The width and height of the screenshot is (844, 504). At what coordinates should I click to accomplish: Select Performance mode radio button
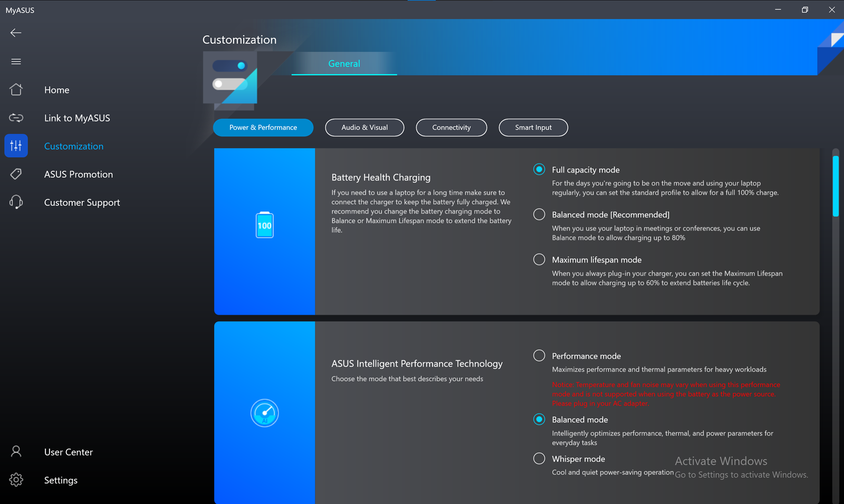[x=539, y=355]
